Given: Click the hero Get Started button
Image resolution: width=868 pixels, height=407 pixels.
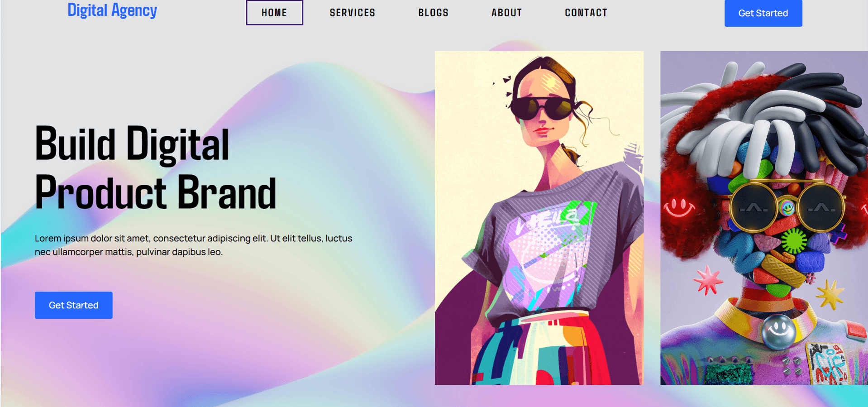Looking at the screenshot, I should [74, 305].
